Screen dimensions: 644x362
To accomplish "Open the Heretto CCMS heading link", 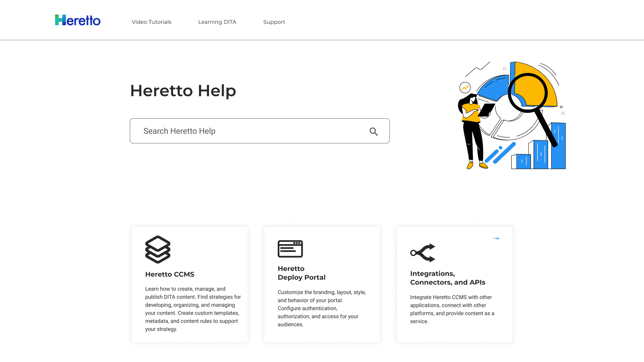I will 170,274.
